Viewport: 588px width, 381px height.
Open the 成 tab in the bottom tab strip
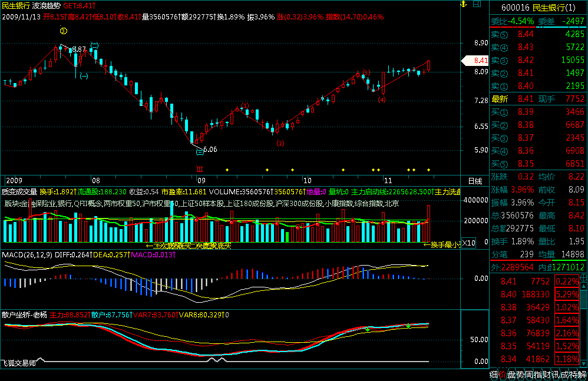pos(565,375)
